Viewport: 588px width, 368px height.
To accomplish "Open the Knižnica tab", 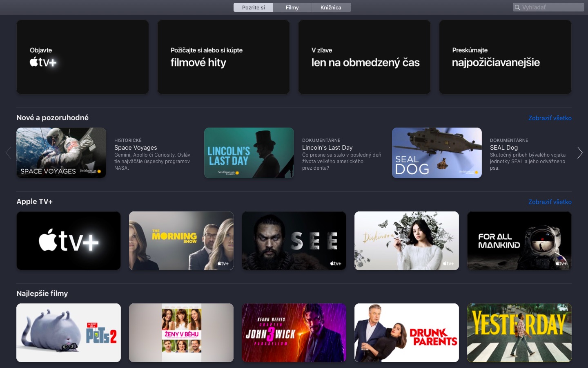I will (x=331, y=7).
